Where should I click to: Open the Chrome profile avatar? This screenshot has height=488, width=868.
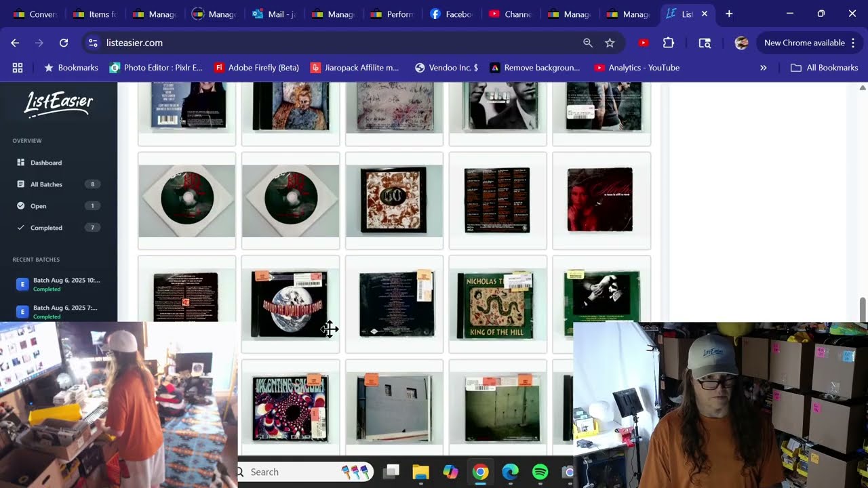[742, 43]
